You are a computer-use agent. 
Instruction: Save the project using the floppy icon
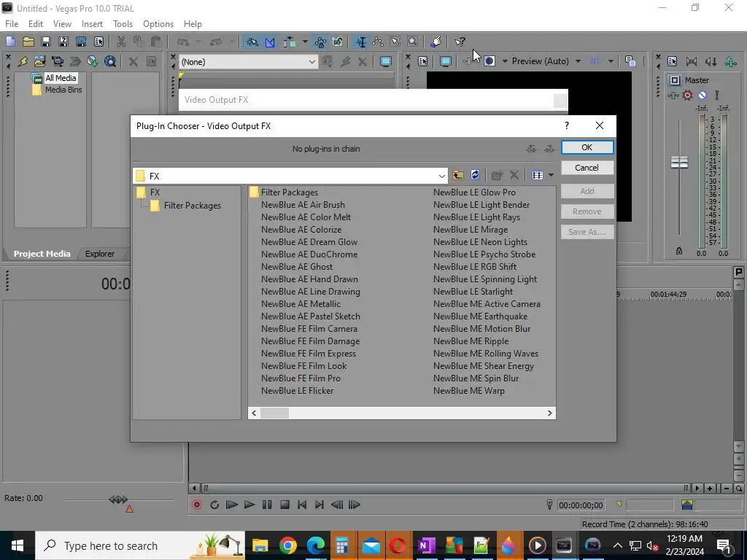point(46,42)
